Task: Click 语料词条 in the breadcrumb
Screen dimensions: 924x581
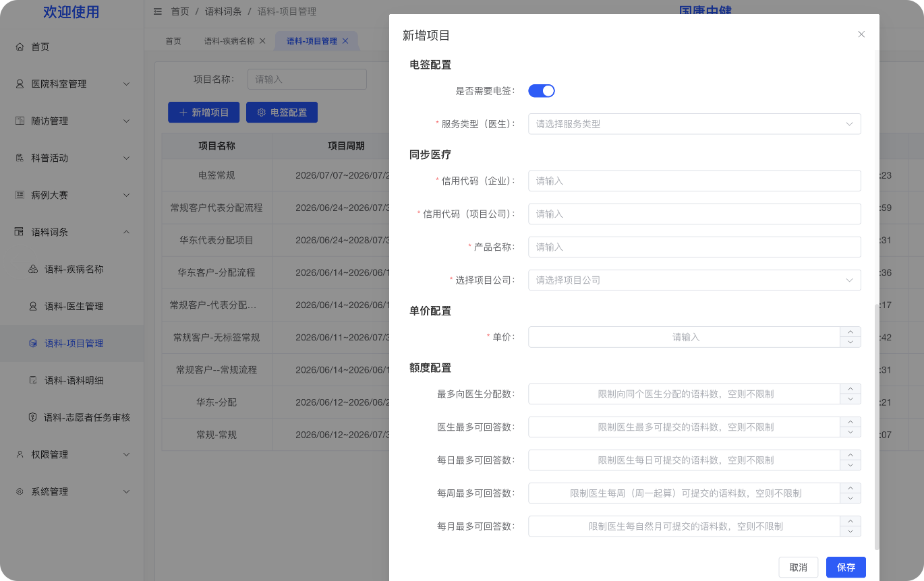Action: 223,11
